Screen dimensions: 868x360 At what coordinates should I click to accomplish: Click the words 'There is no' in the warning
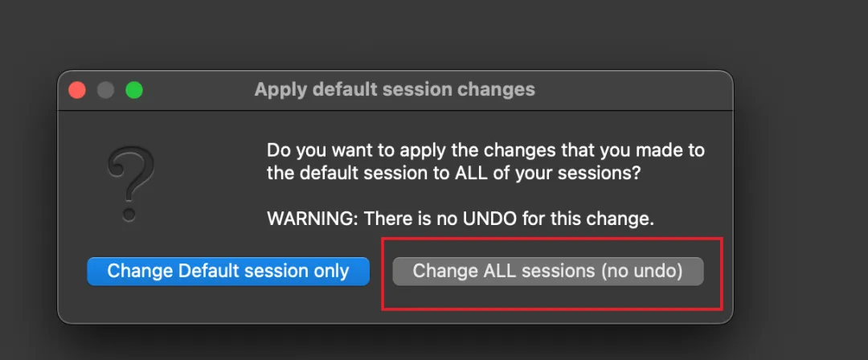click(395, 218)
